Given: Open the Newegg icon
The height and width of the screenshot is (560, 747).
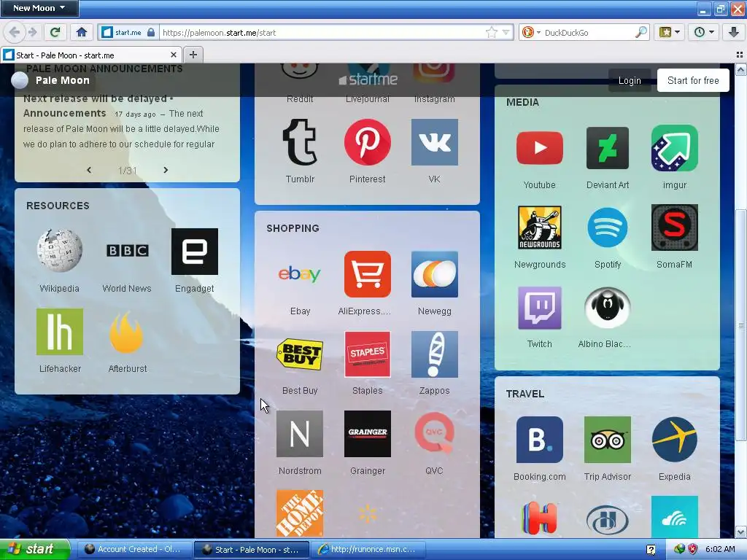Looking at the screenshot, I should coord(435,274).
